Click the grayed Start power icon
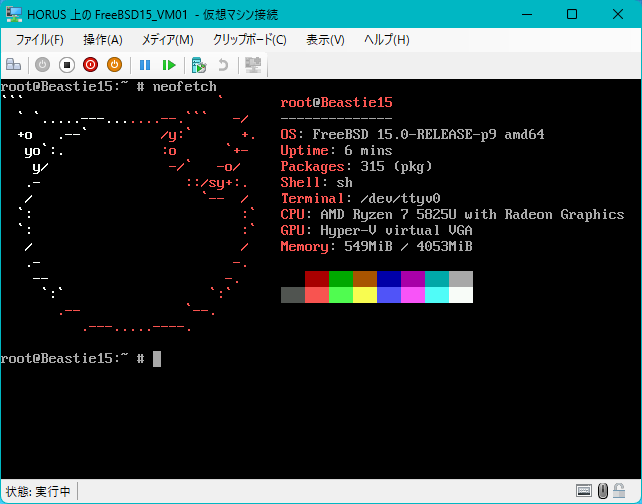Viewport: 642px width, 504px height. click(43, 65)
